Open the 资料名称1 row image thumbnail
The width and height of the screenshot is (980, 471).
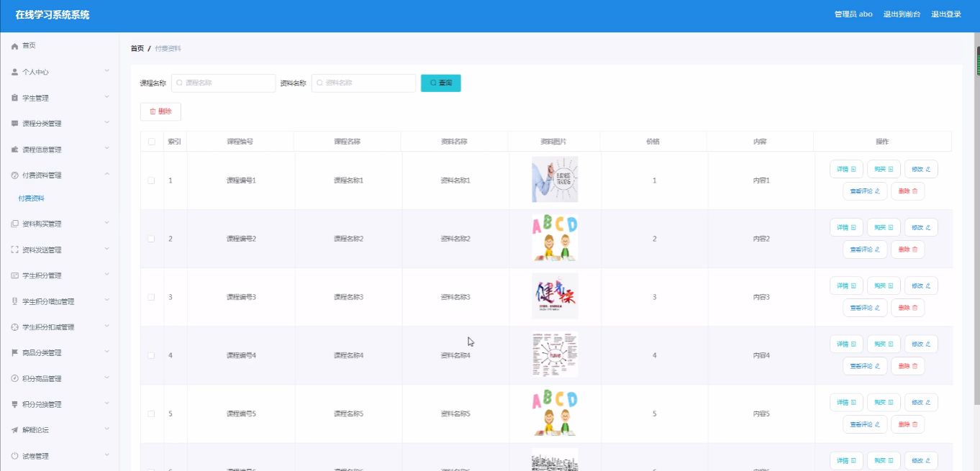tap(555, 180)
